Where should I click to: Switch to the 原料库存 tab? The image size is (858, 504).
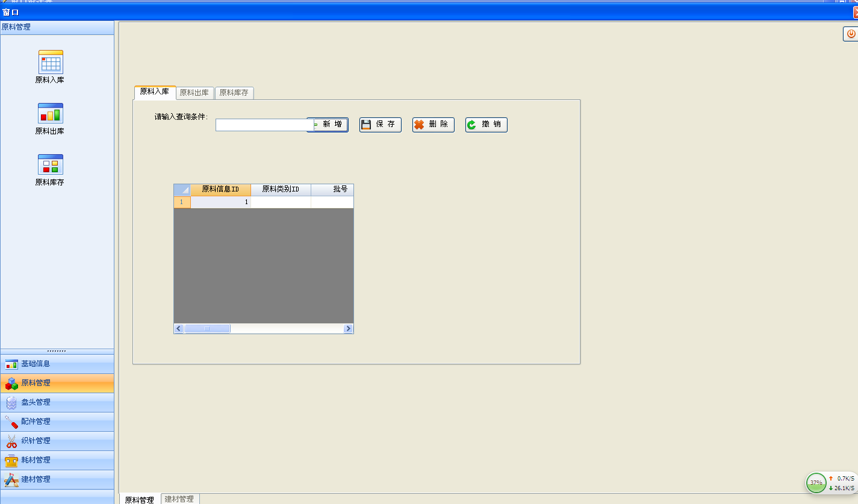tap(234, 93)
